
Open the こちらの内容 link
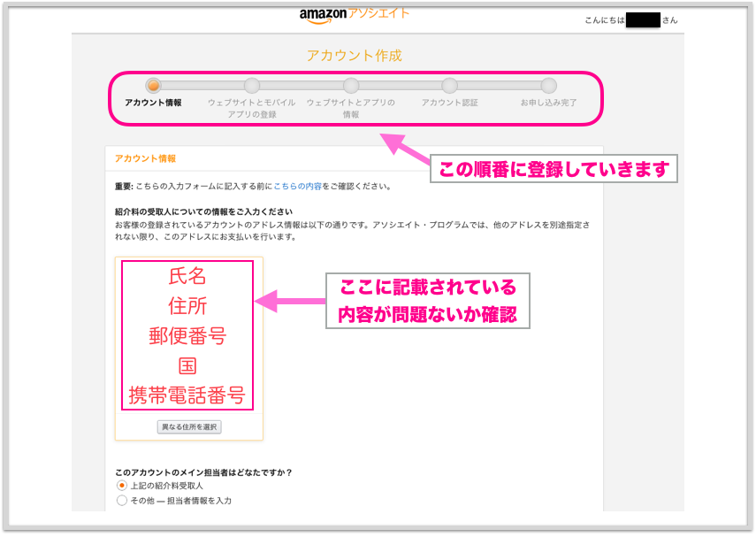[297, 187]
